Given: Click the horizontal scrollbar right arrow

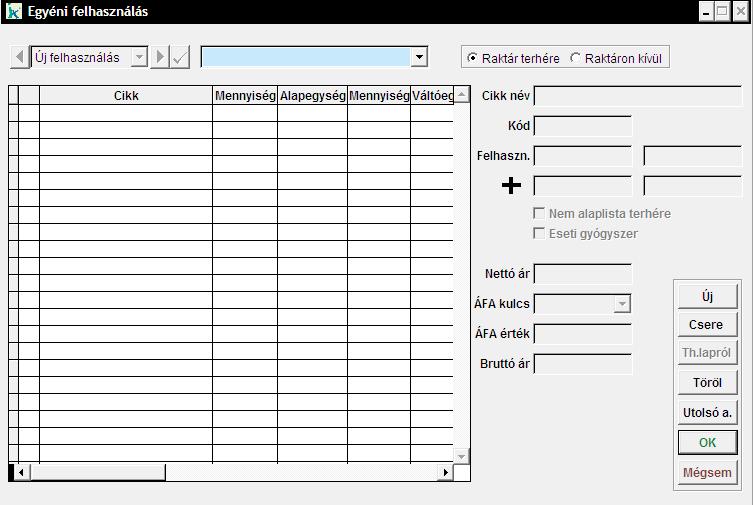Looking at the screenshot, I should pos(446,472).
